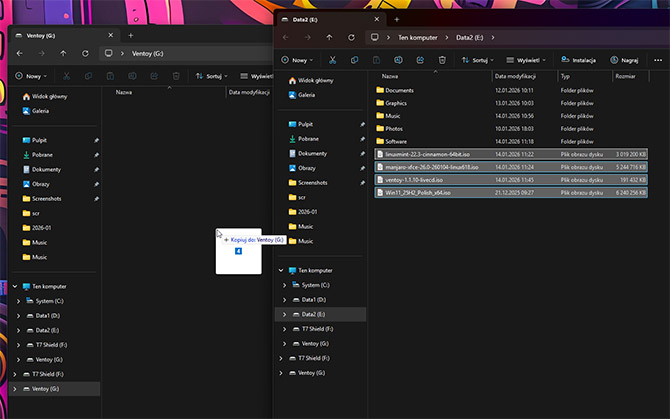
Task: Go back in Ventoy window navigation
Action: [20, 53]
